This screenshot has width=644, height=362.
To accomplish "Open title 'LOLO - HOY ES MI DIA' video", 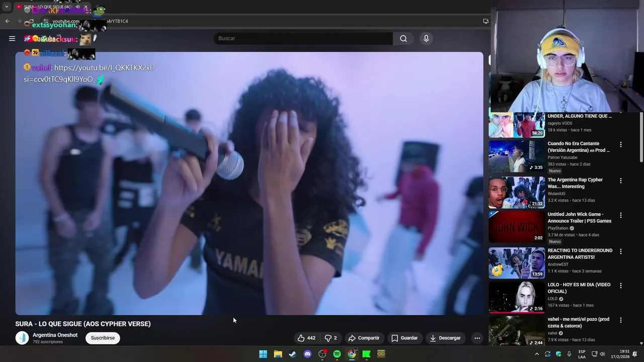I will click(579, 288).
